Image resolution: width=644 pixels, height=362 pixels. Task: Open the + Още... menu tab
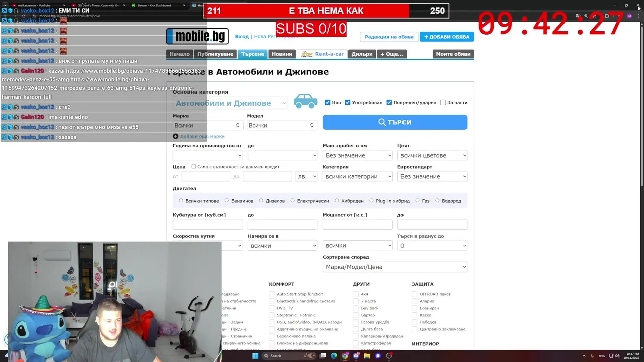click(392, 54)
